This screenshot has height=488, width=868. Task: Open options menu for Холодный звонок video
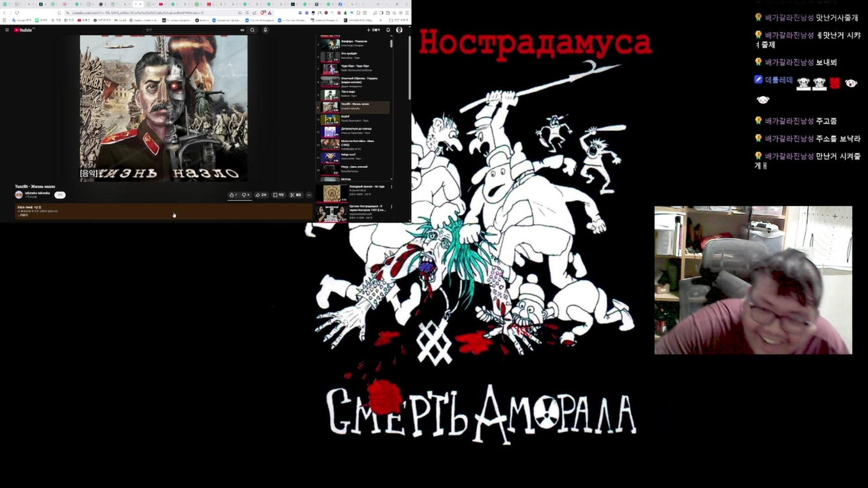[x=392, y=187]
